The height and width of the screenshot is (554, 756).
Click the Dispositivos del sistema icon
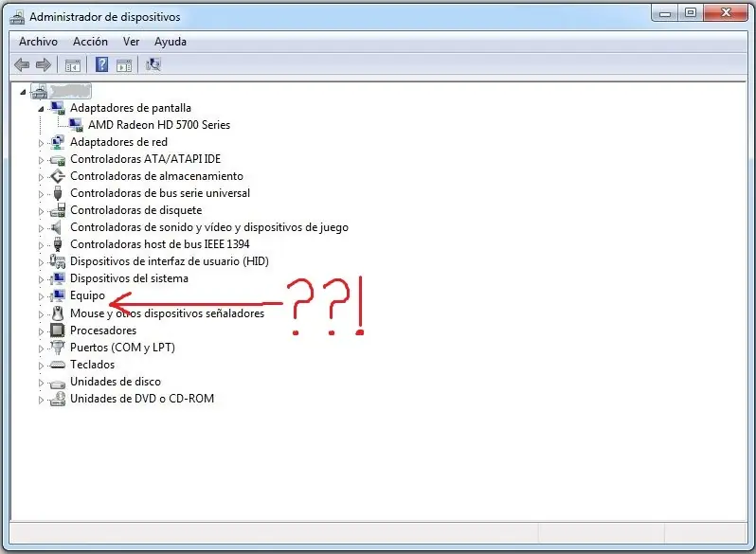58,278
